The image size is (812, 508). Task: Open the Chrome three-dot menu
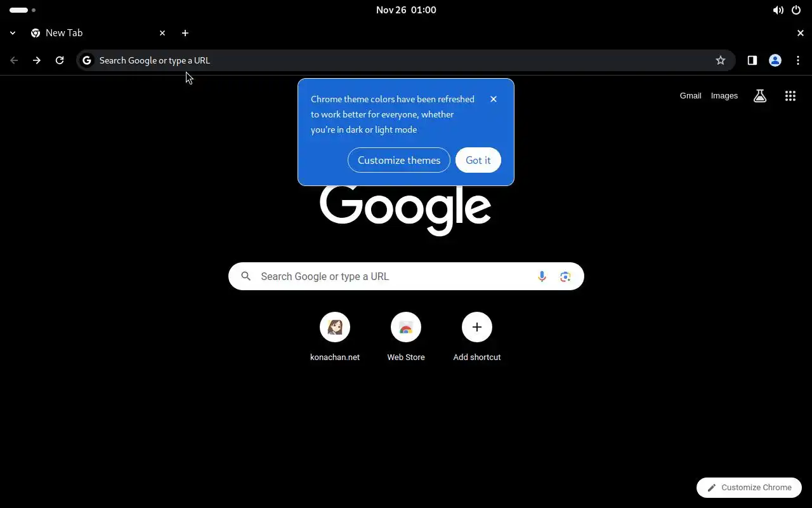798,60
